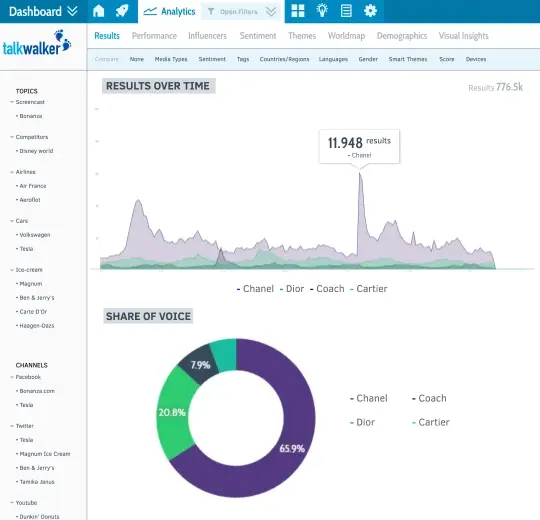Collapse the Airlines topic group
Screen dimensions: 540x520
(12, 172)
